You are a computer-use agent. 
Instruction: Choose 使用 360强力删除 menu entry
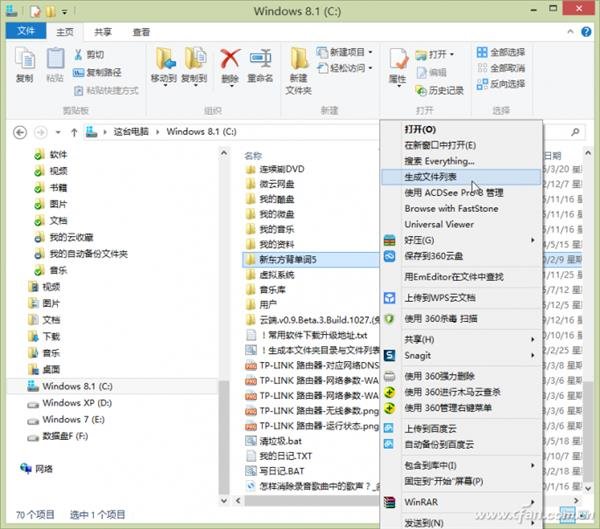(461, 376)
